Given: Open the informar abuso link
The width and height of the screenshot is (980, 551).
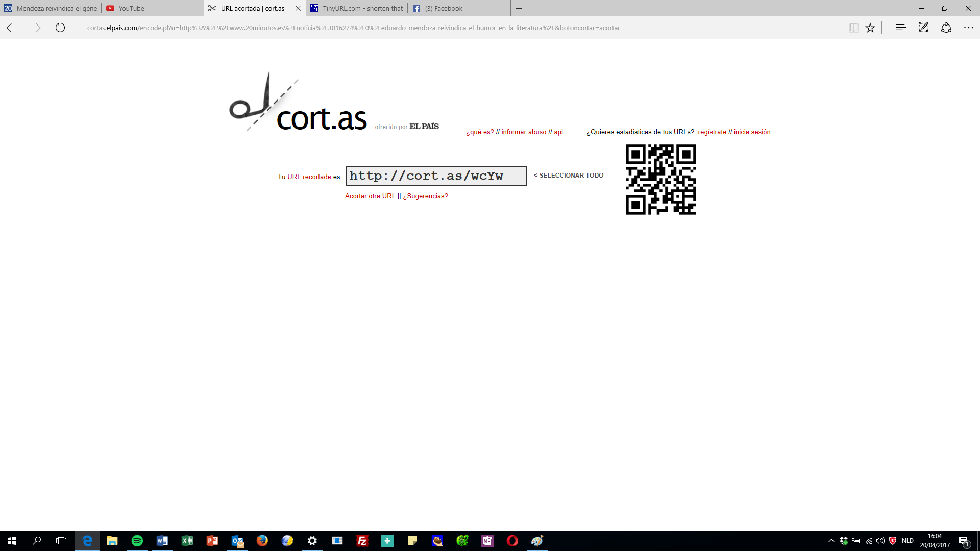Looking at the screenshot, I should [x=524, y=132].
